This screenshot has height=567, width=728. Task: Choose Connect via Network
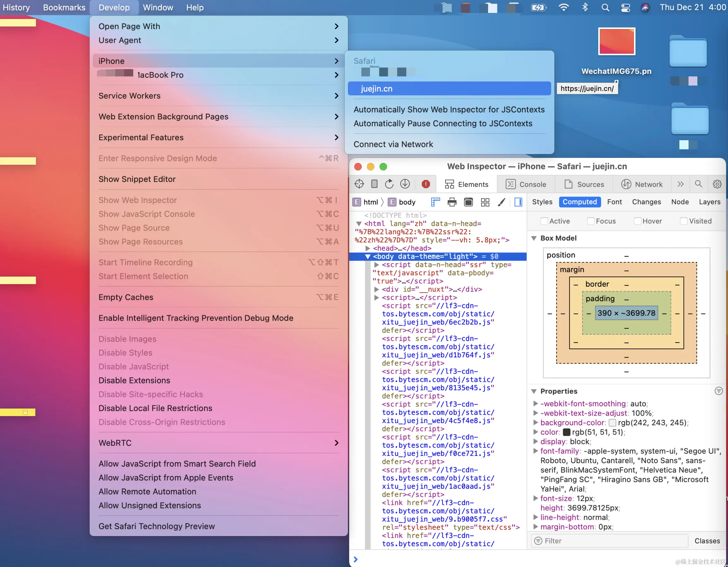pyautogui.click(x=449, y=144)
